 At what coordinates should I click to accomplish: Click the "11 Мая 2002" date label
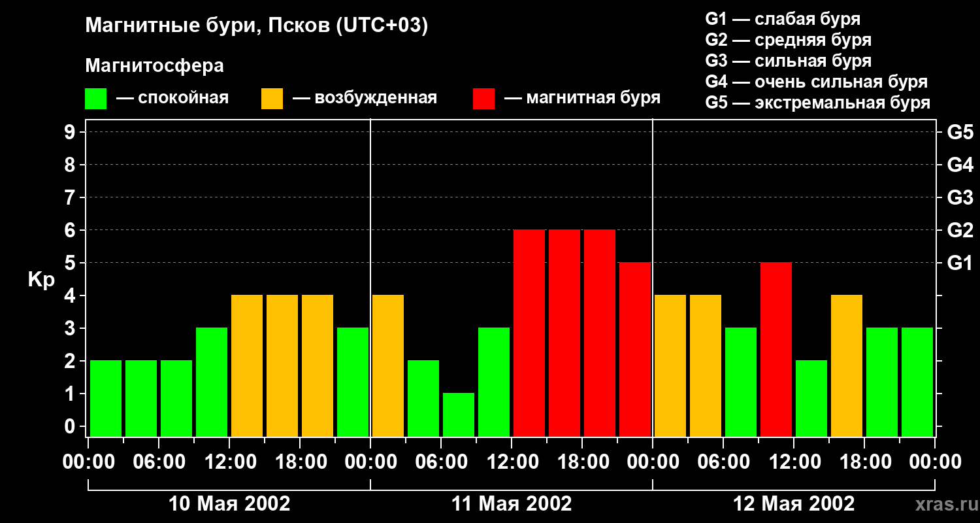512,504
